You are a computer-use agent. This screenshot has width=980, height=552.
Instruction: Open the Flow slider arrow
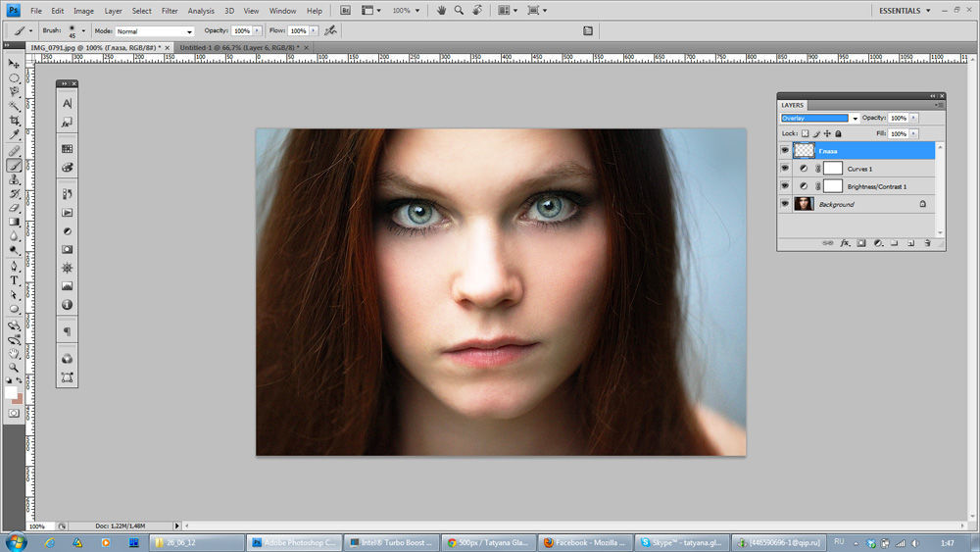[x=314, y=30]
